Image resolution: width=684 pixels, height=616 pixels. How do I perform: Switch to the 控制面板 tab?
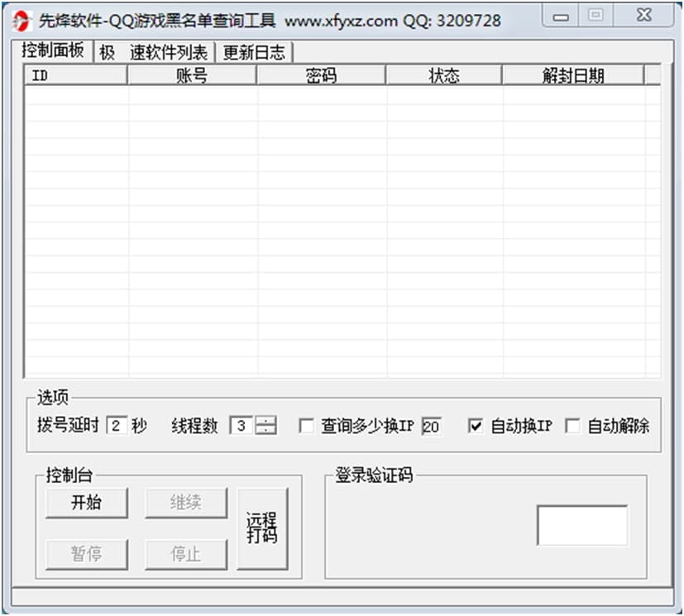tap(52, 51)
